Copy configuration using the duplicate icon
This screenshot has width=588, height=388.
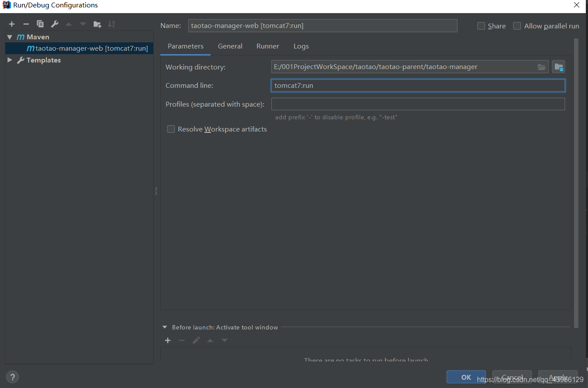(x=40, y=24)
